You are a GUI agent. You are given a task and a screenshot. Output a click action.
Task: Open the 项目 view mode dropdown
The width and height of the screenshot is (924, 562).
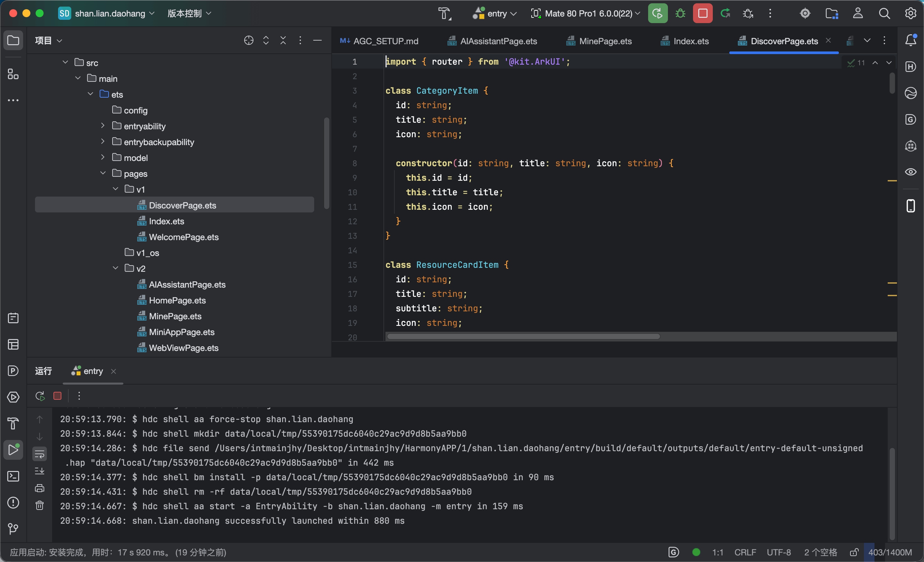[x=49, y=40]
